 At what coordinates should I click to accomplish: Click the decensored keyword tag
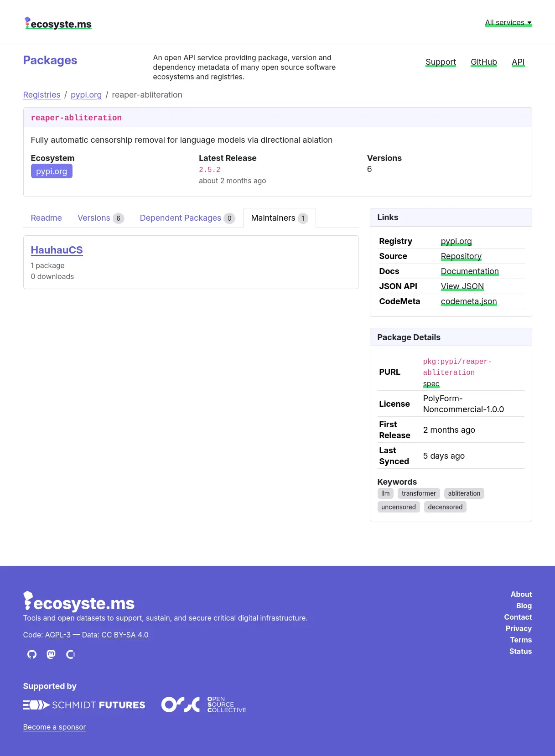click(445, 507)
